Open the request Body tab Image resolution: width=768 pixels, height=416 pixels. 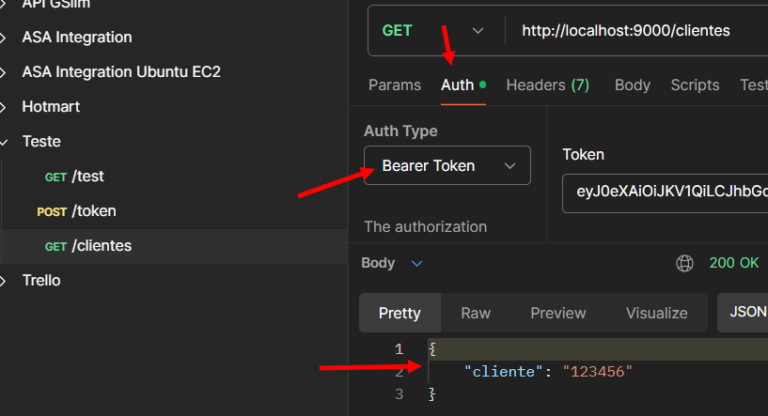tap(632, 85)
